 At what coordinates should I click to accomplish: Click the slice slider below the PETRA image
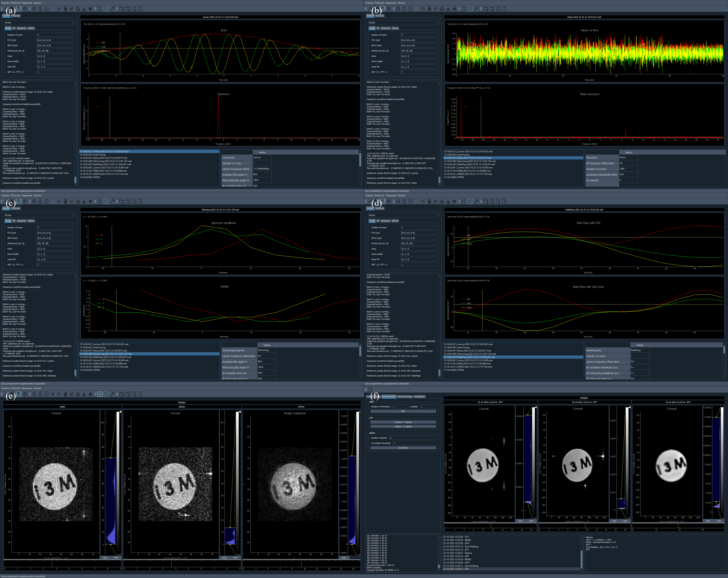(301, 564)
